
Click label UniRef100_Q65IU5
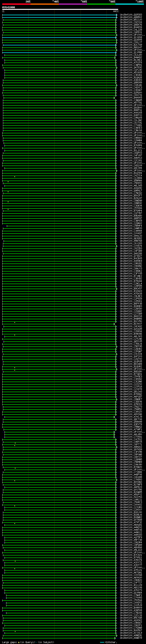131,342
